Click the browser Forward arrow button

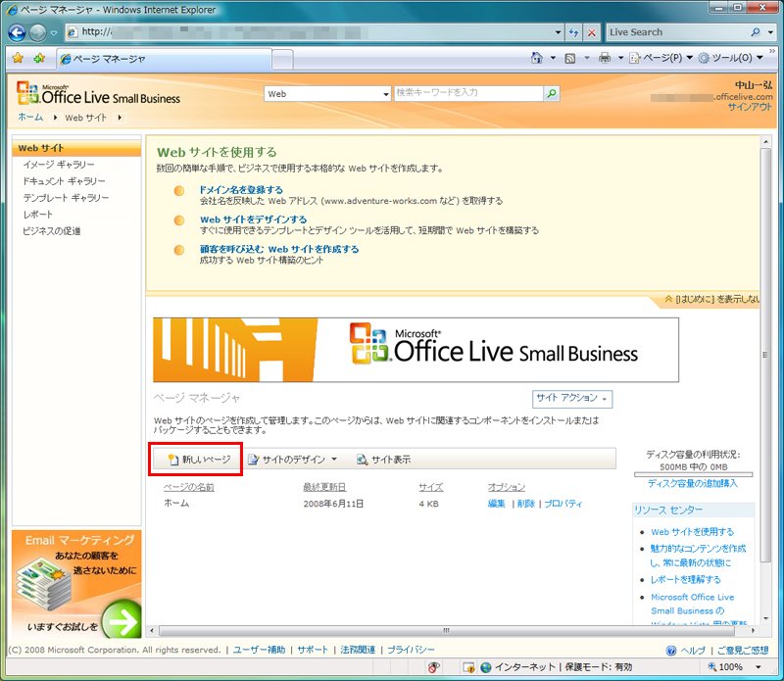37,33
